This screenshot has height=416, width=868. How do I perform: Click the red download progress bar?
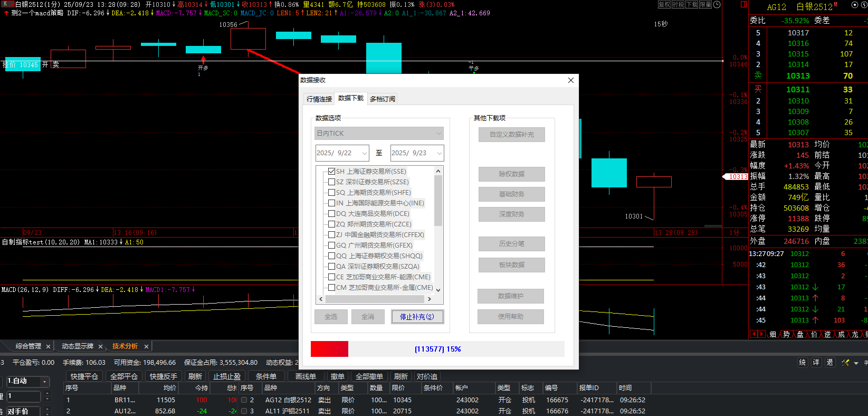[329, 349]
